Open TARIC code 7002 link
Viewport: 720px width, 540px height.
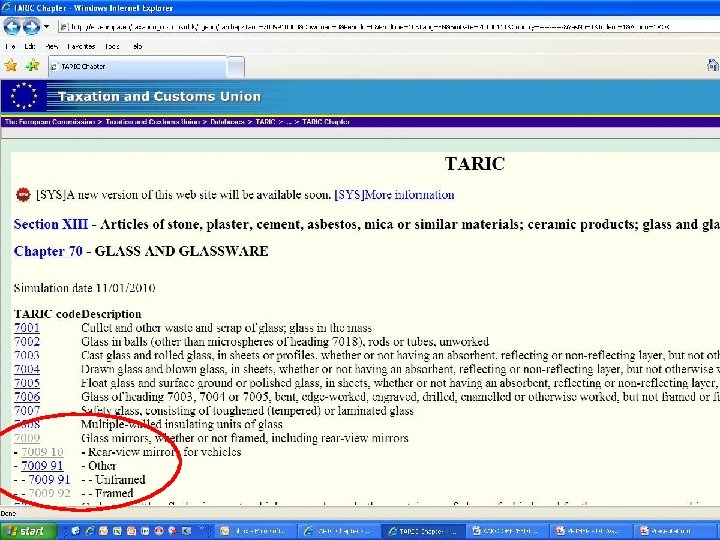pos(27,342)
